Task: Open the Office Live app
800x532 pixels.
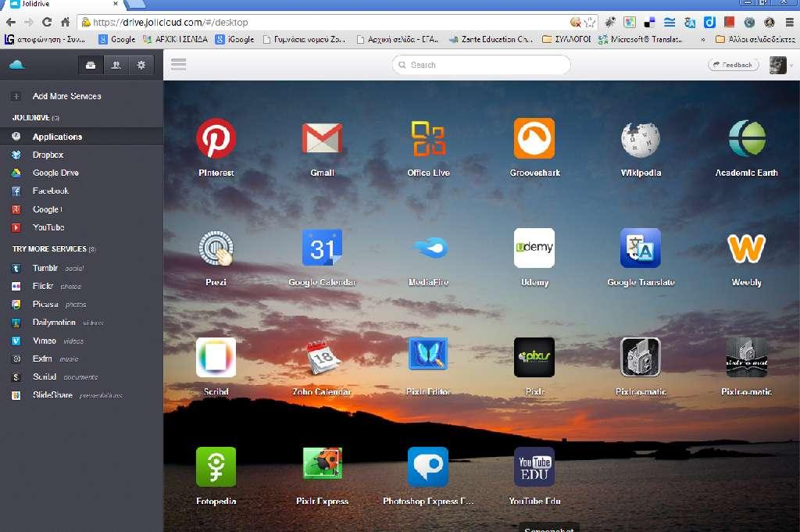Action: [x=428, y=138]
